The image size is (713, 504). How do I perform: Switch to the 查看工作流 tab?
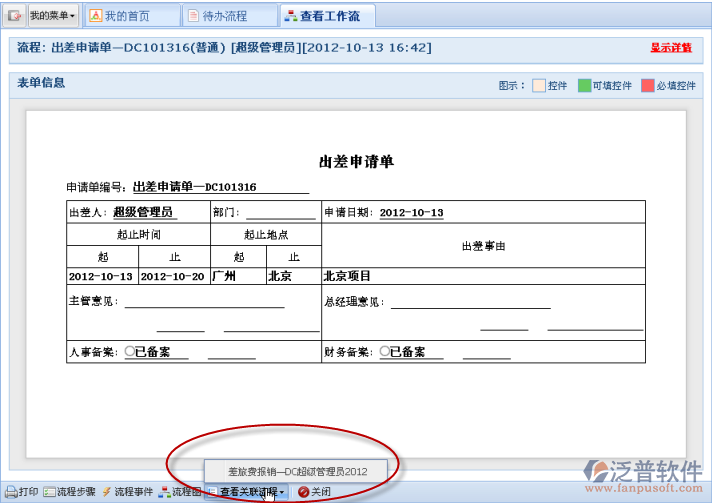click(x=321, y=16)
